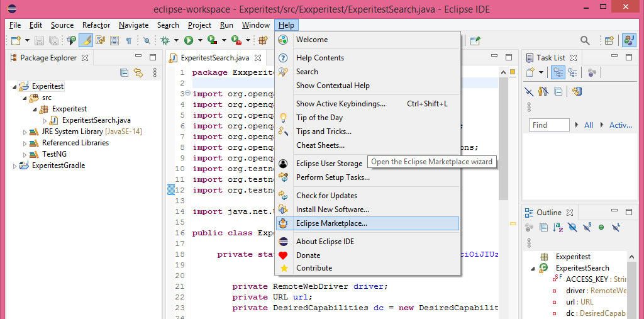Viewport: 644px width, 319px height.
Task: Toggle Show Whitespace Characters pilcrow icon
Action: [x=128, y=40]
